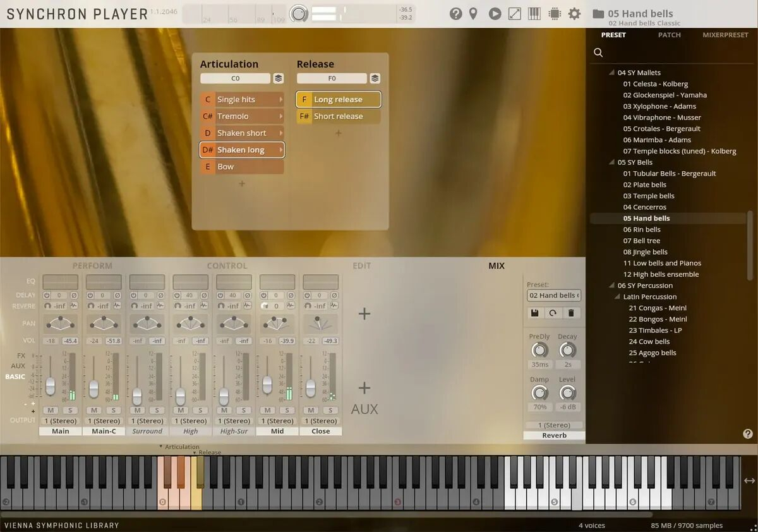Toggle delay power on the Close channel

[x=308, y=295]
